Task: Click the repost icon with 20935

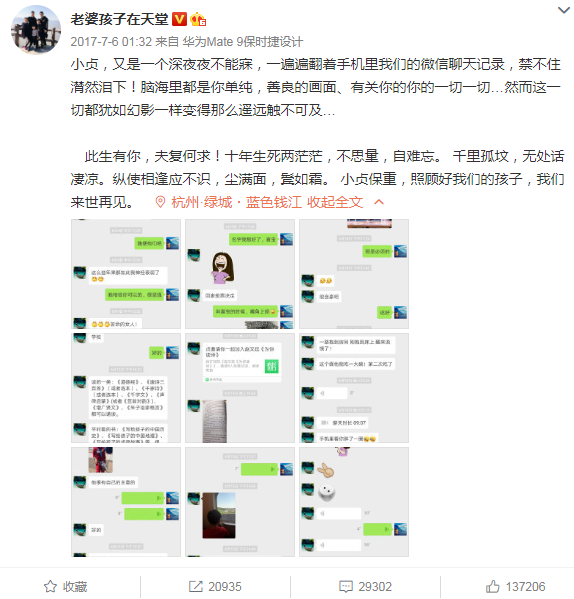Action: pyautogui.click(x=196, y=586)
